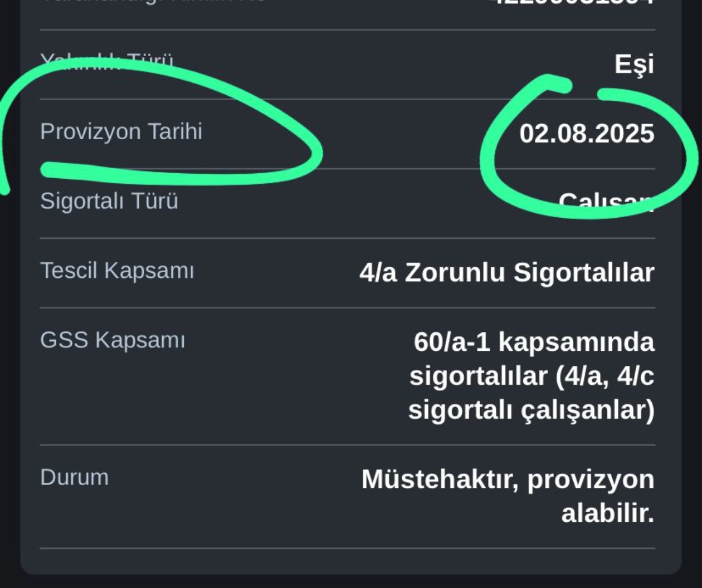Select the Müstehaktır, provizyon alabilir status text

508,496
